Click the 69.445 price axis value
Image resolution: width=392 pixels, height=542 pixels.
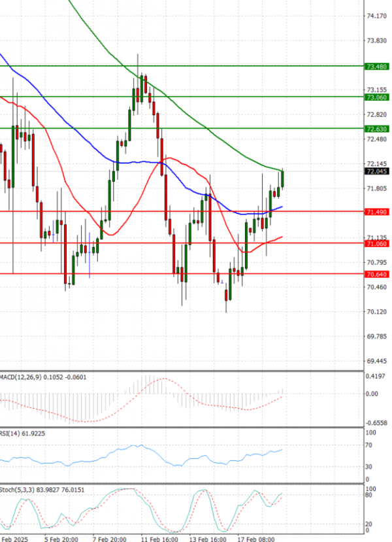(377, 361)
